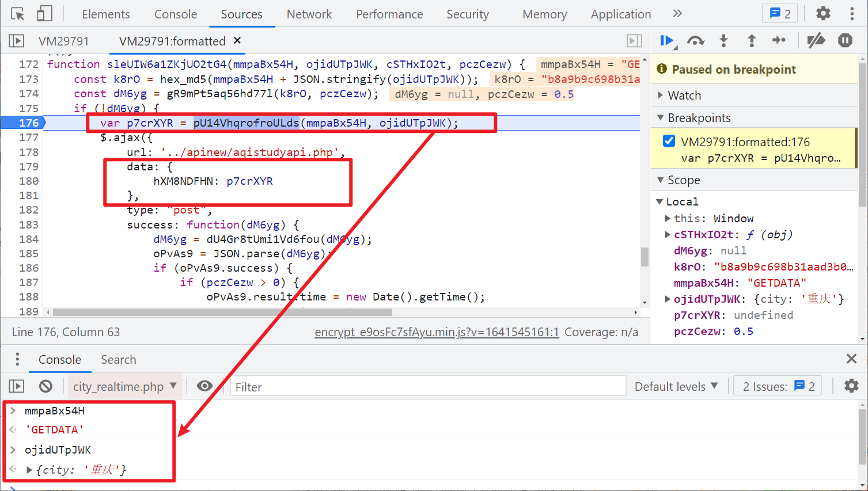Create a live expression eye icon
The height and width of the screenshot is (491, 868).
click(204, 386)
